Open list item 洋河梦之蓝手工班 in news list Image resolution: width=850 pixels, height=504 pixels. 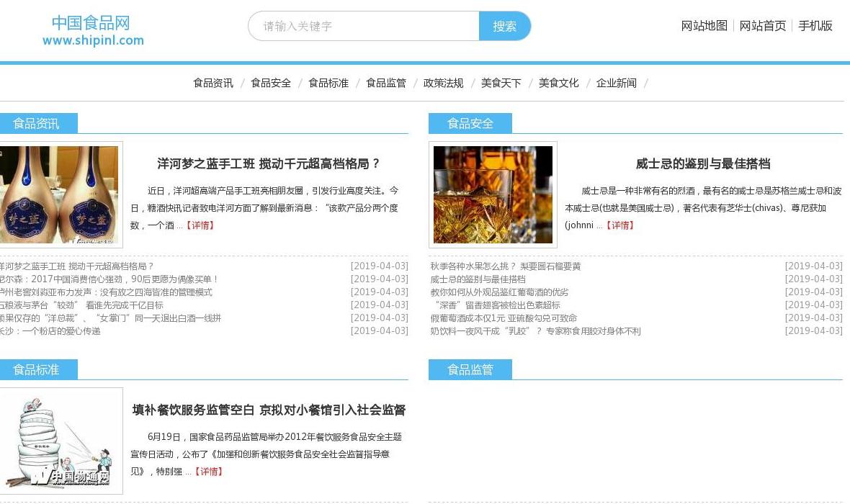[77, 266]
